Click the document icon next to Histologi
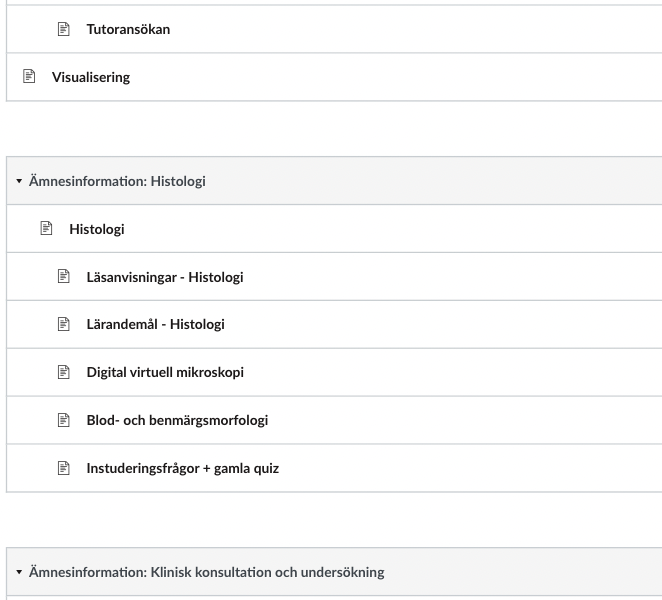This screenshot has height=600, width=662. coord(46,228)
